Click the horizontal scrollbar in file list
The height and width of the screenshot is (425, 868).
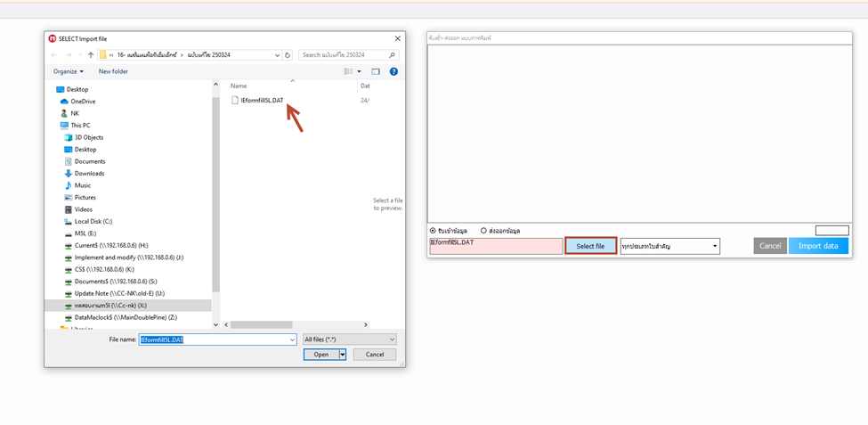pos(262,324)
